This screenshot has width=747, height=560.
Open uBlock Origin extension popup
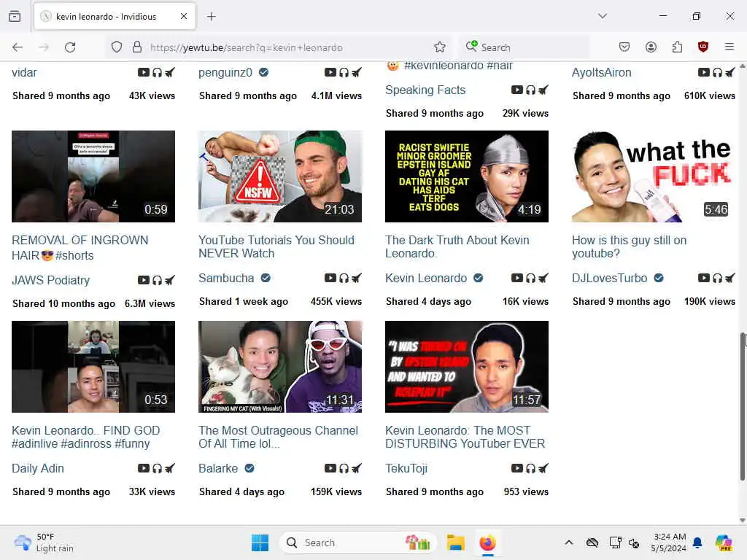pyautogui.click(x=703, y=47)
